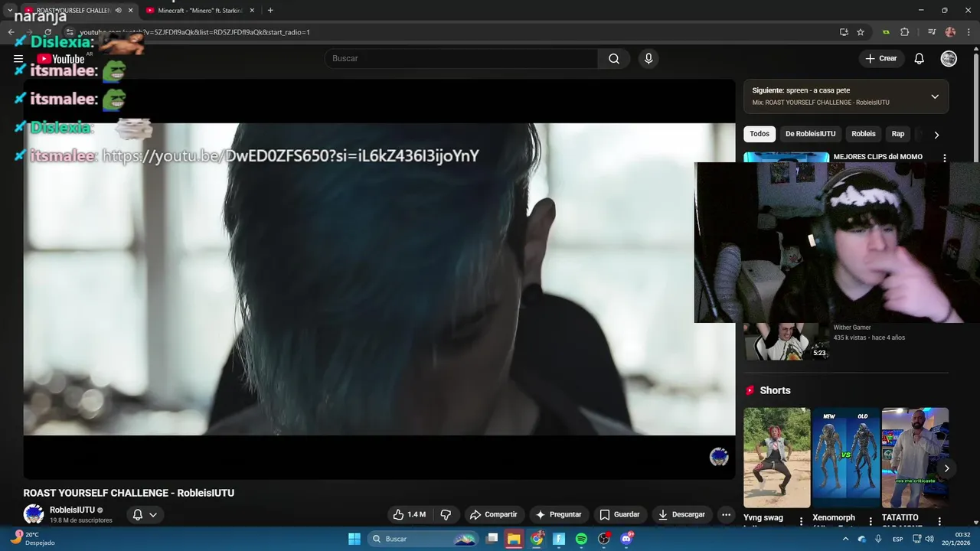This screenshot has height=551, width=980.
Task: Open Windows Start menu
Action: [354, 539]
